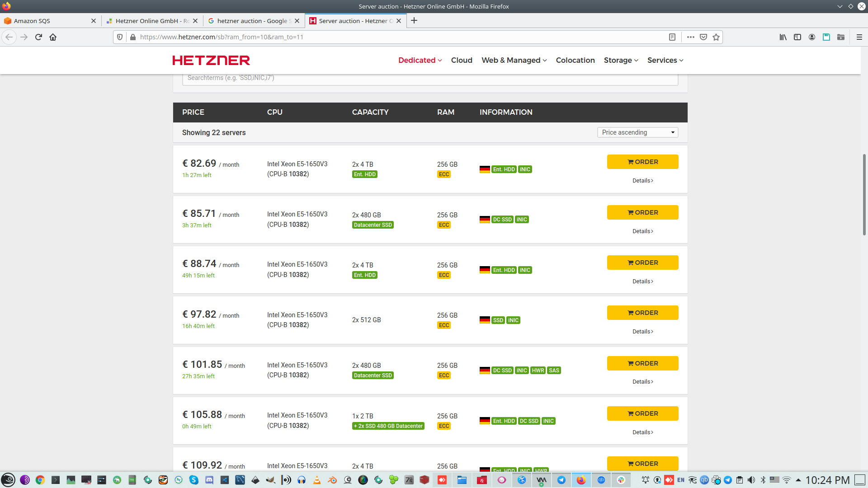Open Firefox Library icon in toolbar

(x=783, y=37)
